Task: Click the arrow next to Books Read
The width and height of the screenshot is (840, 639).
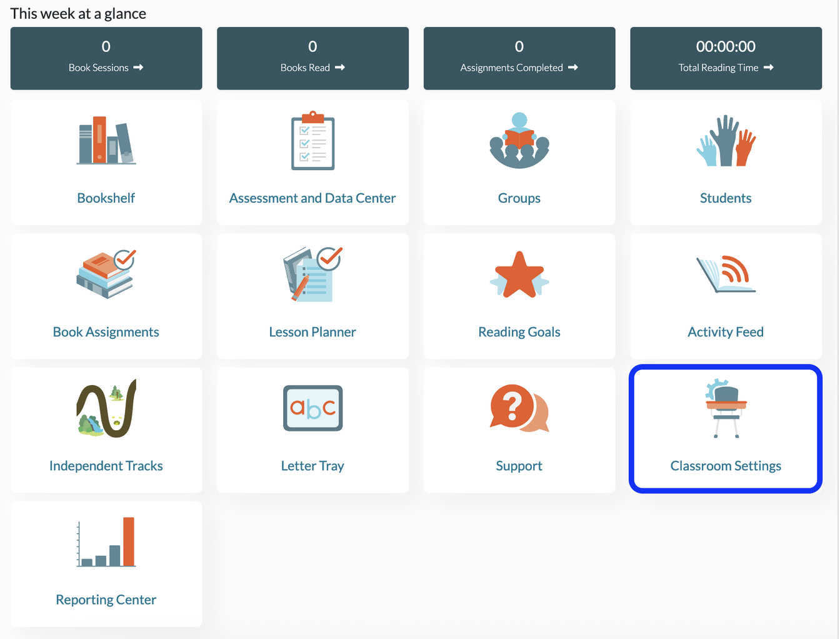Action: click(340, 68)
